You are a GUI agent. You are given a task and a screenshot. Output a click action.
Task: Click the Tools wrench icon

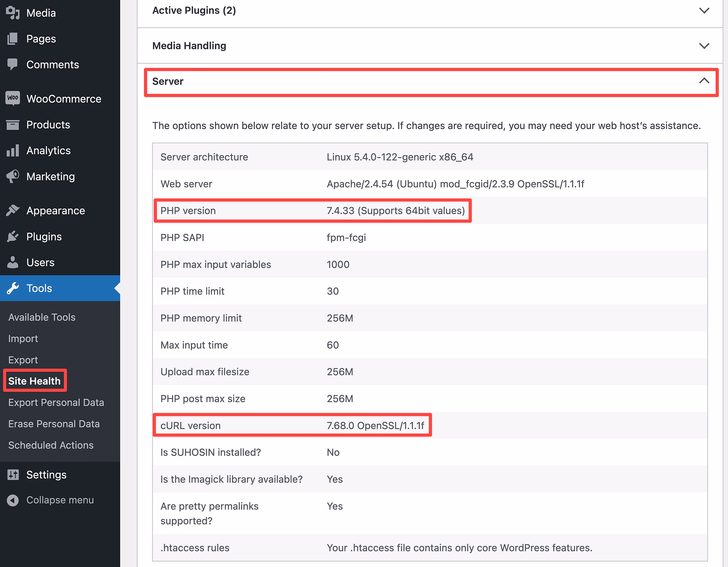pos(13,288)
